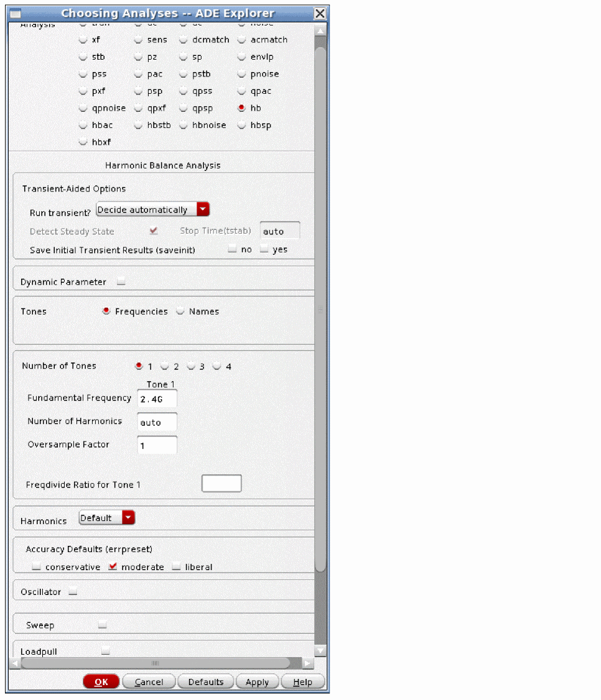Tick the conservative accuracy checkbox
601x700 pixels.
pos(37,567)
